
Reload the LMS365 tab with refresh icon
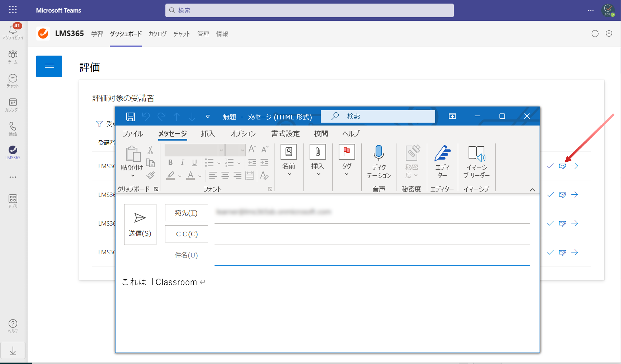595,33
